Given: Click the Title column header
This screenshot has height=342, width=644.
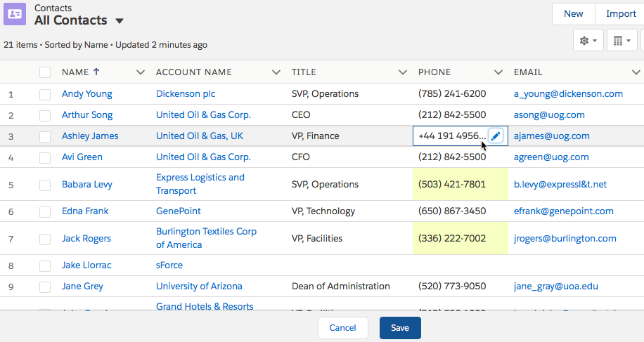Looking at the screenshot, I should coord(304,72).
